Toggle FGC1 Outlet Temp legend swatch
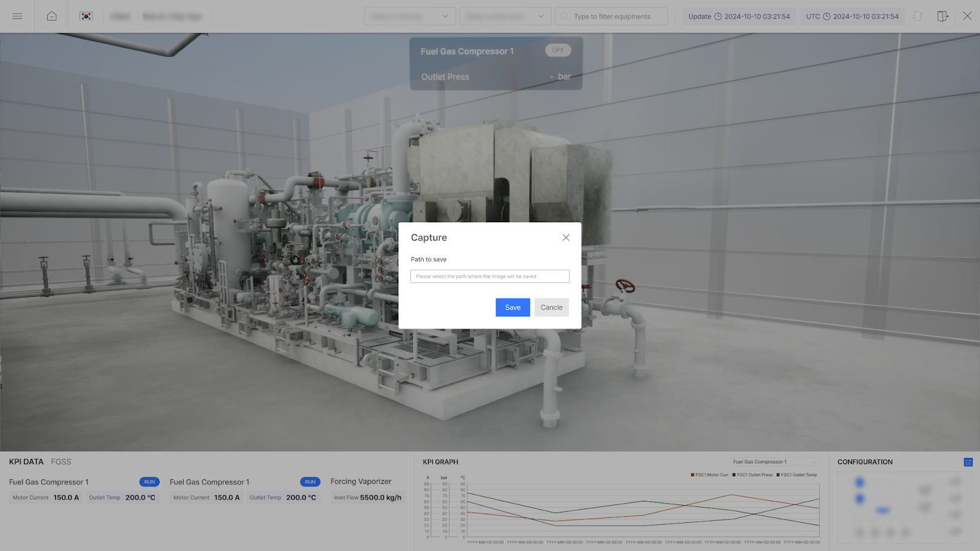The height and width of the screenshot is (551, 980). tap(778, 475)
